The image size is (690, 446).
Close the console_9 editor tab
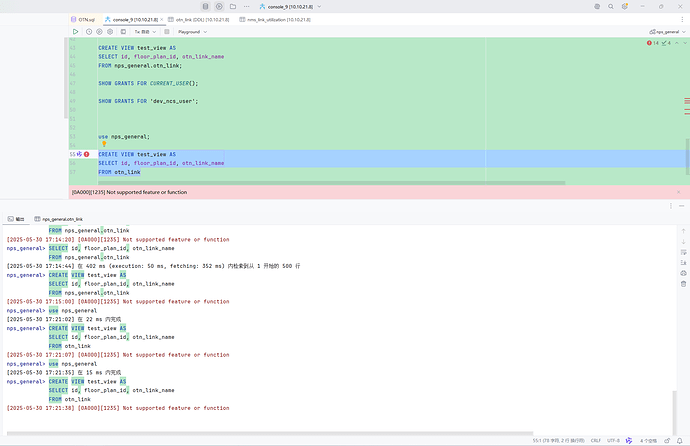(161, 19)
